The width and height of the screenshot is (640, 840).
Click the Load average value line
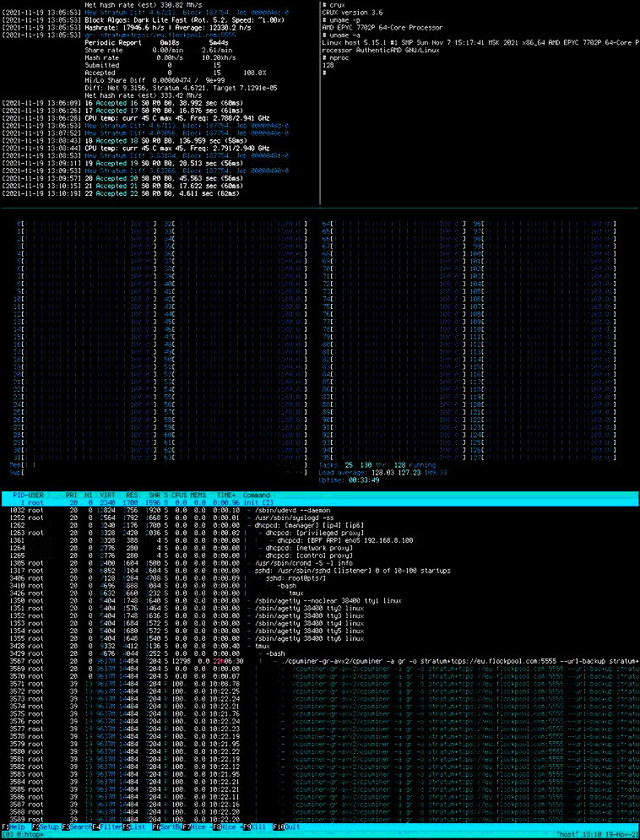(x=383, y=473)
